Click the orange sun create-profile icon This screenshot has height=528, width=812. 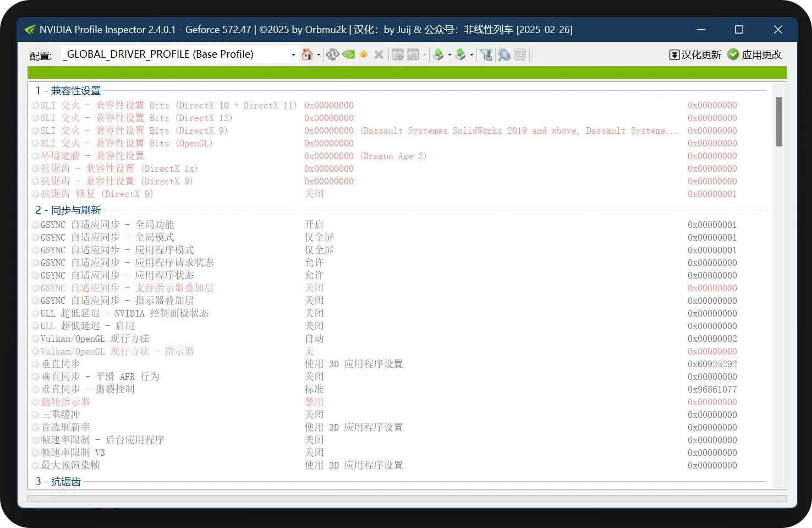click(364, 55)
